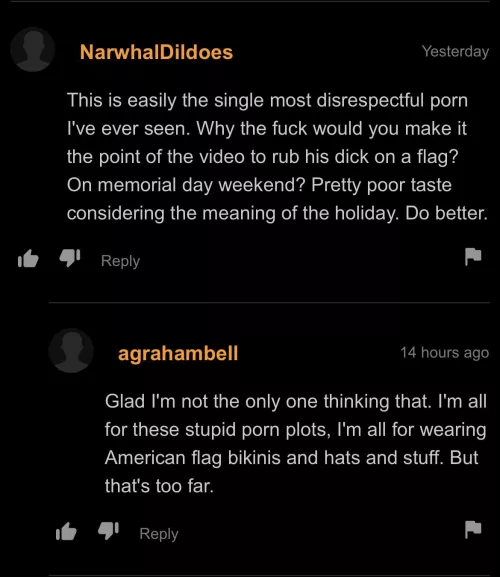Flag the NarwhalDildoes comment as inappropriate

(473, 257)
